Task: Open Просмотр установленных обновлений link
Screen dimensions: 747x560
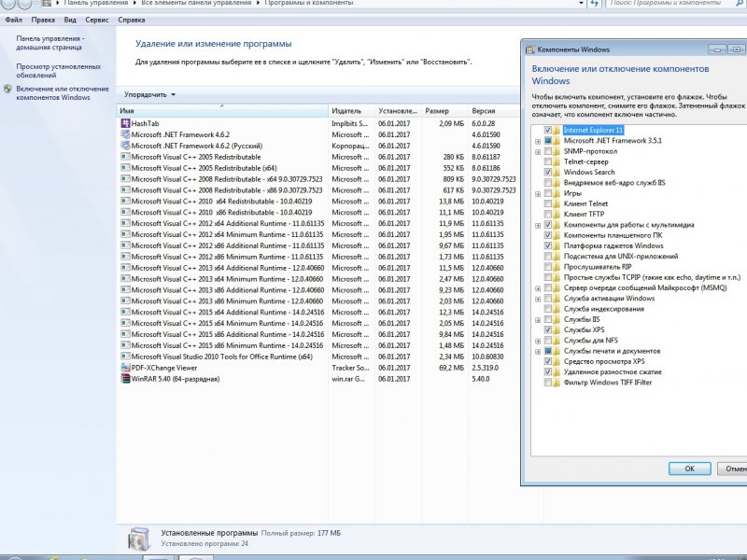Action: (59, 71)
